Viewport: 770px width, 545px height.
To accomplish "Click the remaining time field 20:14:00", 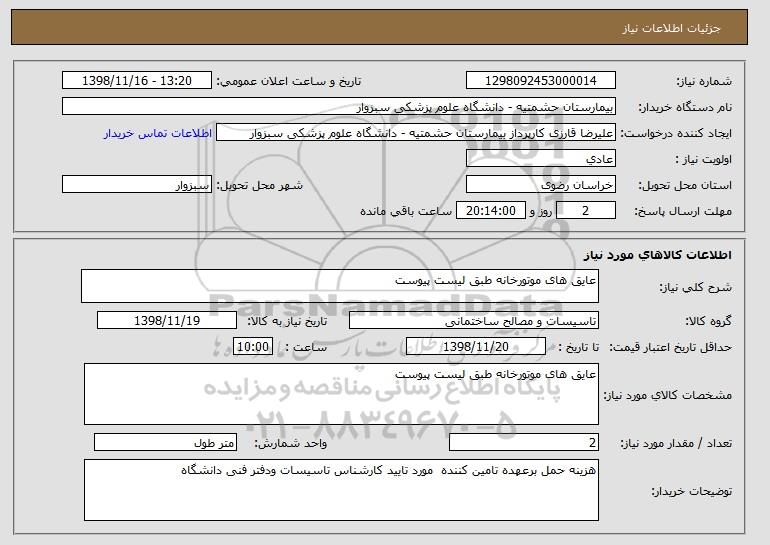I will [491, 211].
